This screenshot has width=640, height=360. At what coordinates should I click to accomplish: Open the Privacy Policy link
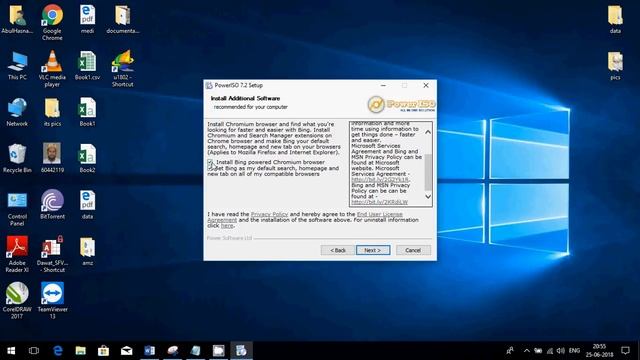tap(269, 214)
